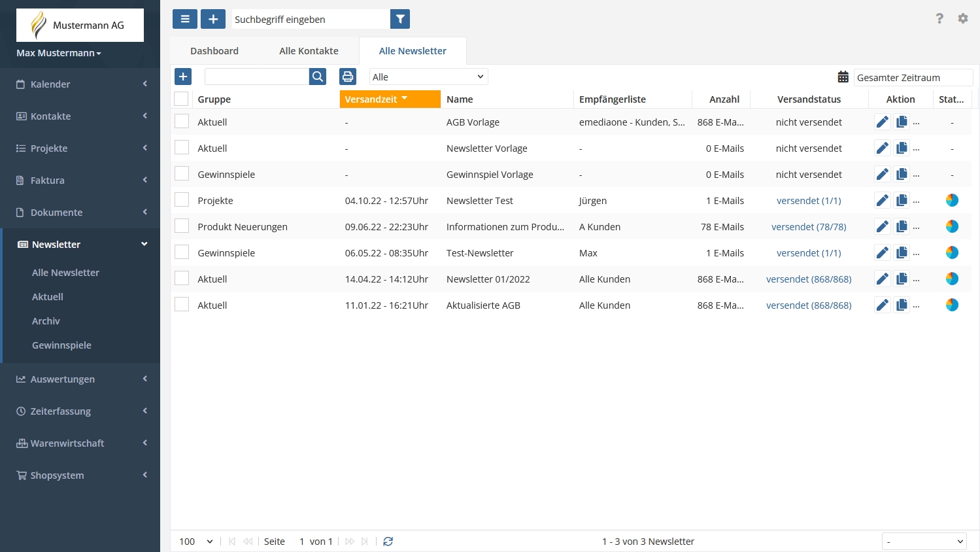Duplicate Newsletter 01/2022
980x552 pixels.
click(902, 279)
